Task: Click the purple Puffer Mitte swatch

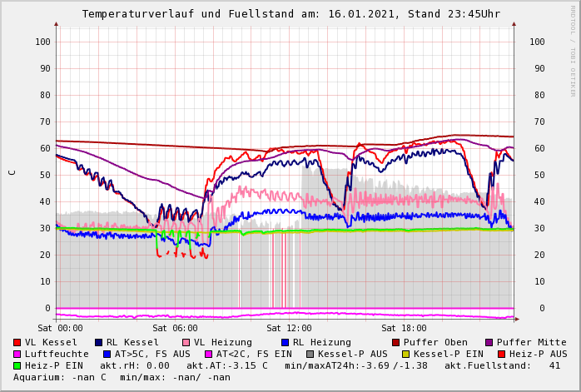Action: 489,342
